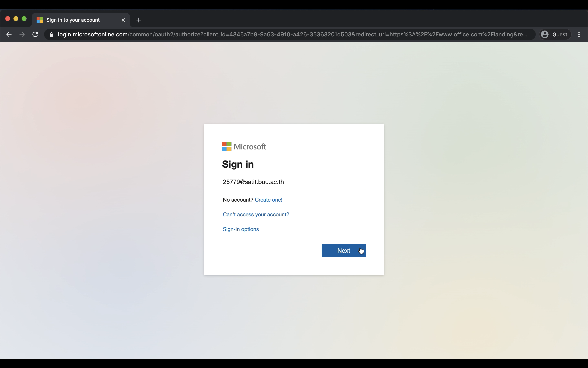The height and width of the screenshot is (368, 588).
Task: Minimize the window with the yellow button
Action: [16, 19]
